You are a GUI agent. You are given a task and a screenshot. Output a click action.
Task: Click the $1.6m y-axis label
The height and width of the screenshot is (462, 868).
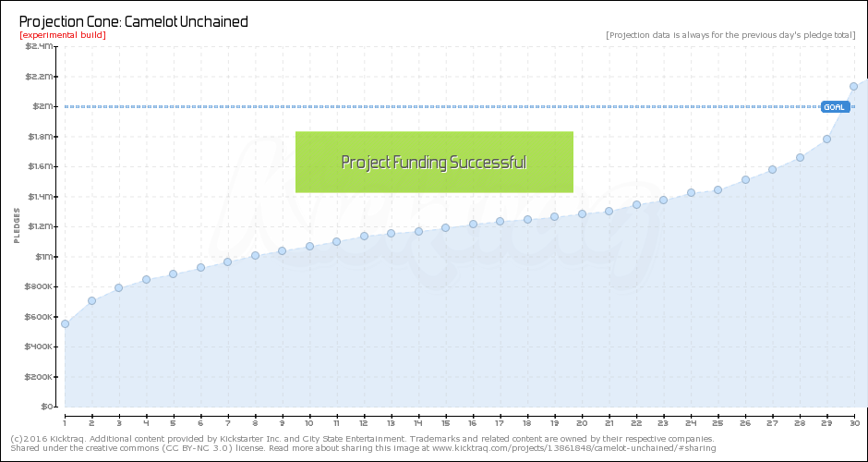(x=41, y=166)
